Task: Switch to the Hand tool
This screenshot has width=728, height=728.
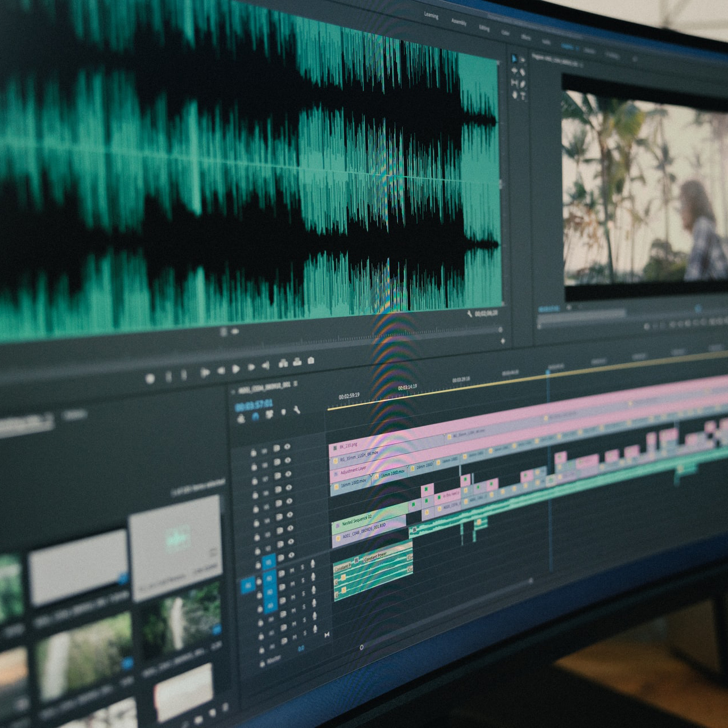Action: click(x=515, y=95)
